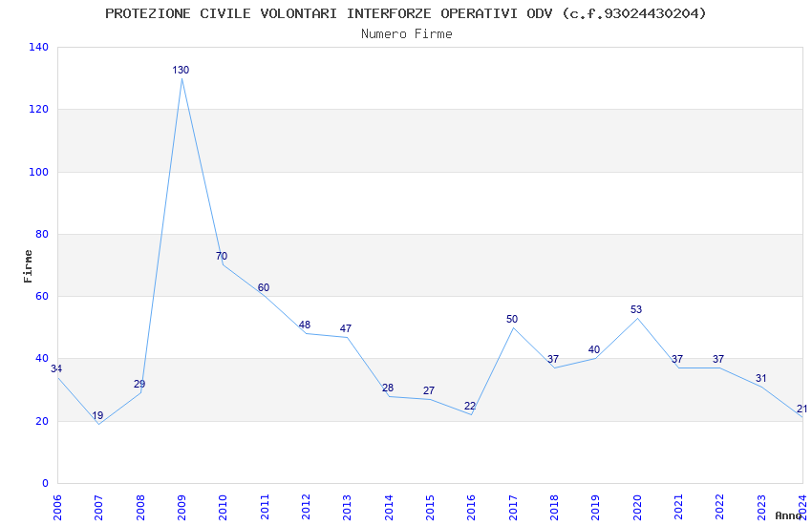Click the 2013 year tick label

347,507
